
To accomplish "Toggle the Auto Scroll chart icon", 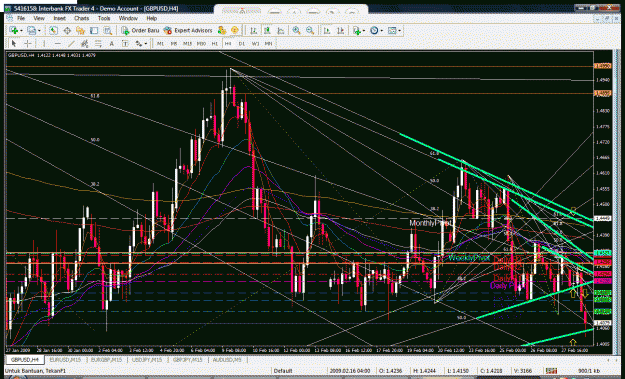I will 327,30.
